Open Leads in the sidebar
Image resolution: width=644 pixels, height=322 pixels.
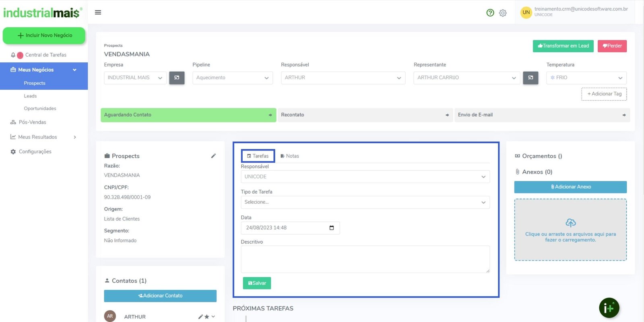(30, 96)
